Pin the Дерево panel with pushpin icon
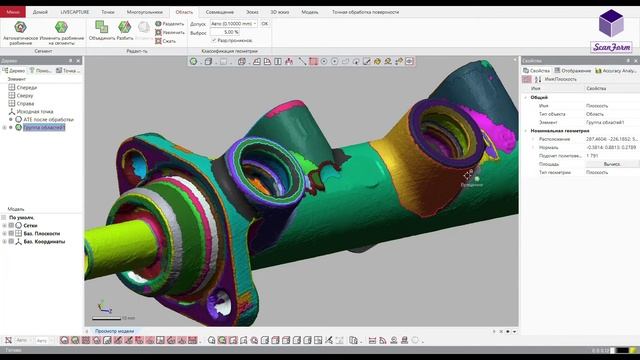Viewport: 640px width, 360px height. coord(70,60)
